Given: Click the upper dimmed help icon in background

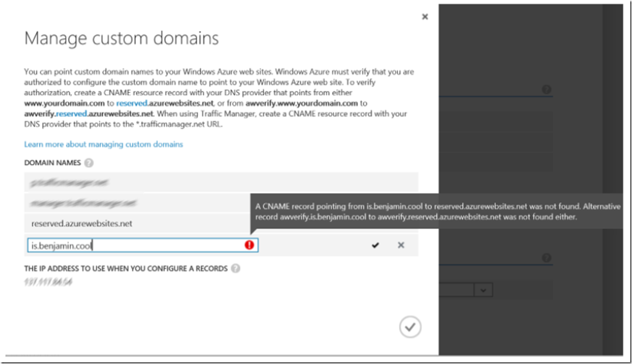Looking at the screenshot, I should coord(546,89).
